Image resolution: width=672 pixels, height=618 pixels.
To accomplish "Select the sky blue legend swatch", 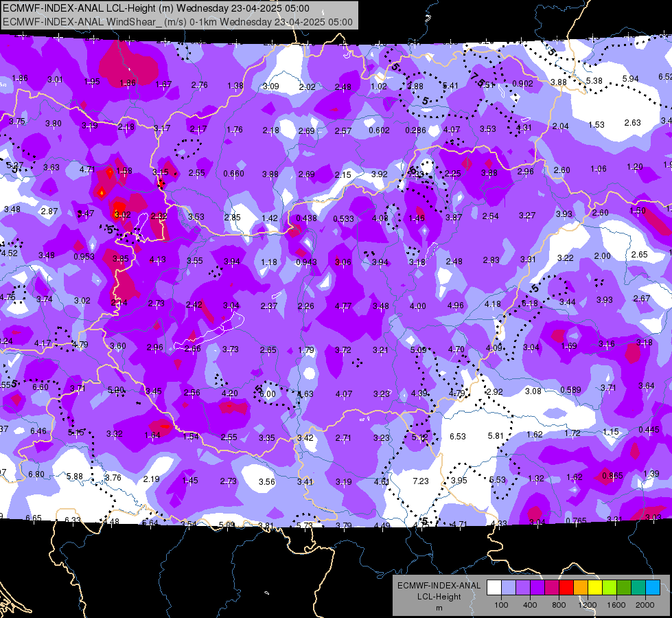I will tap(653, 587).
